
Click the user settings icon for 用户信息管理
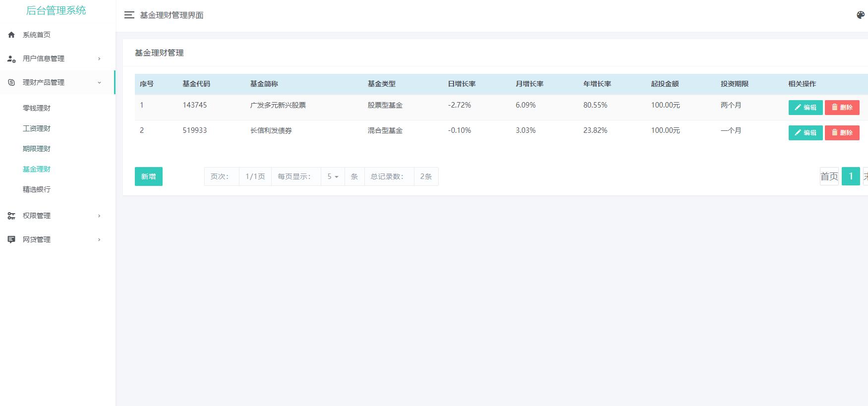11,58
